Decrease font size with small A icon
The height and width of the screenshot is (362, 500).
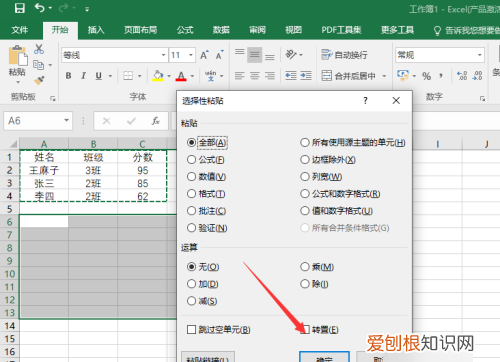click(219, 55)
